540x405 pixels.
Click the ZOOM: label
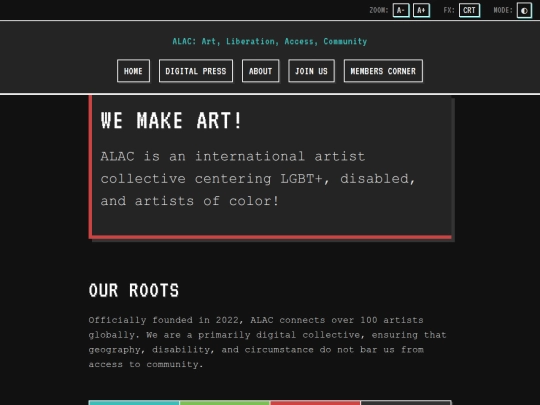(379, 10)
